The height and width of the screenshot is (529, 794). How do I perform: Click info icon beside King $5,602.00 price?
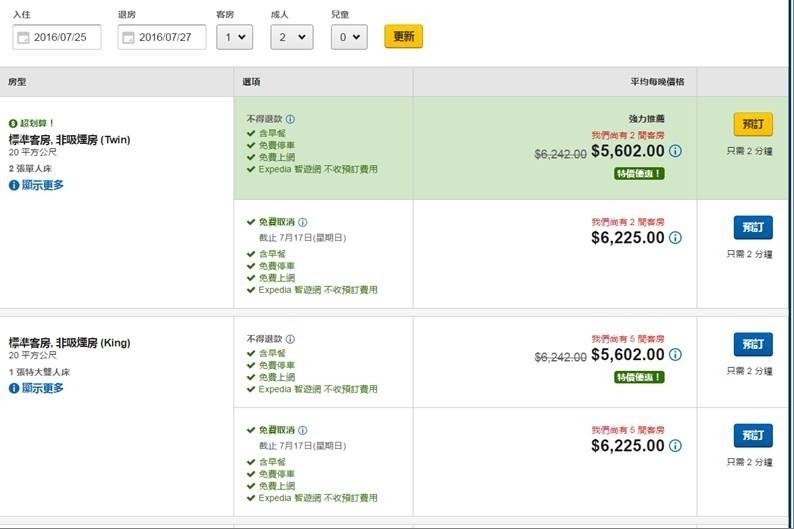coord(675,355)
